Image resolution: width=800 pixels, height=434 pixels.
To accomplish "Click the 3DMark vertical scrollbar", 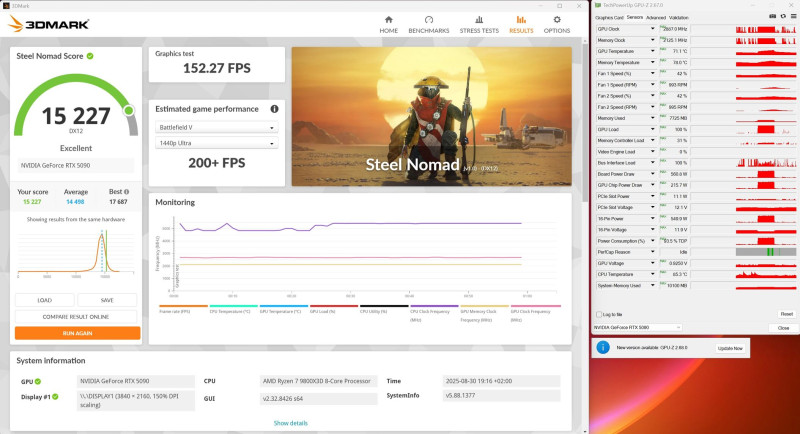I will pos(585,122).
